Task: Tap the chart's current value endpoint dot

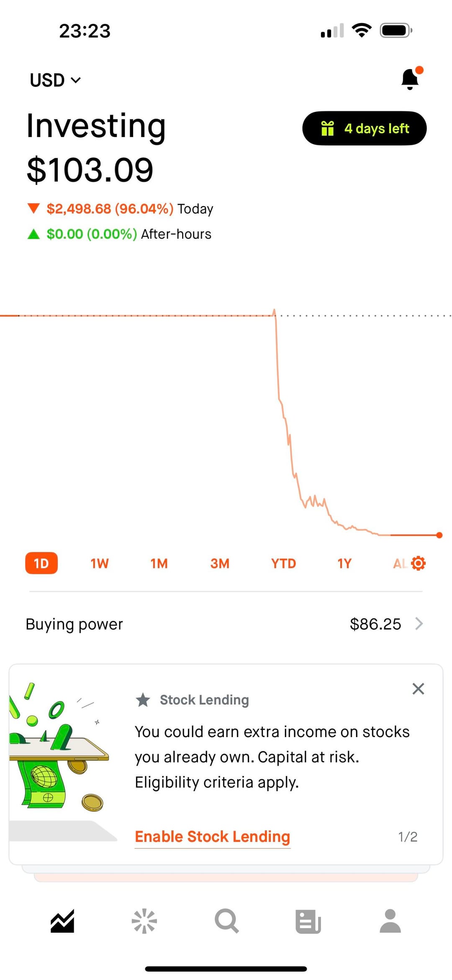Action: (x=439, y=535)
